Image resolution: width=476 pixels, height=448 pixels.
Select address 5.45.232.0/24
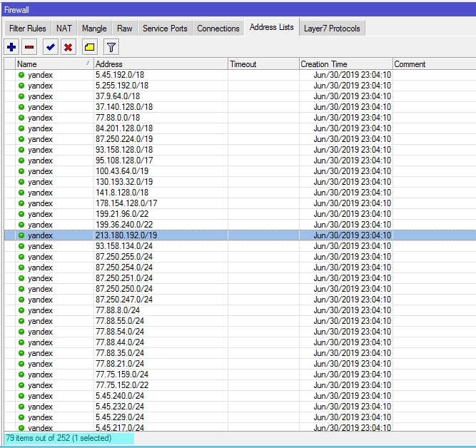coord(120,407)
